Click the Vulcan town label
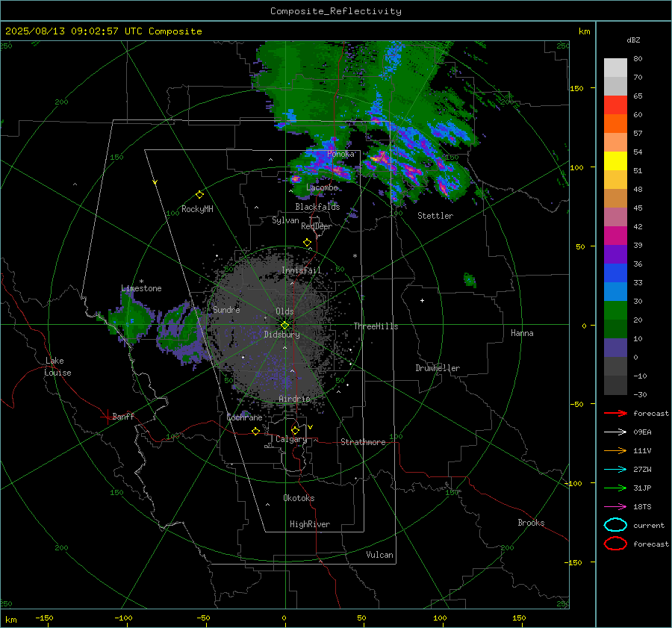Screen dimensions: 672x628 [x=380, y=555]
